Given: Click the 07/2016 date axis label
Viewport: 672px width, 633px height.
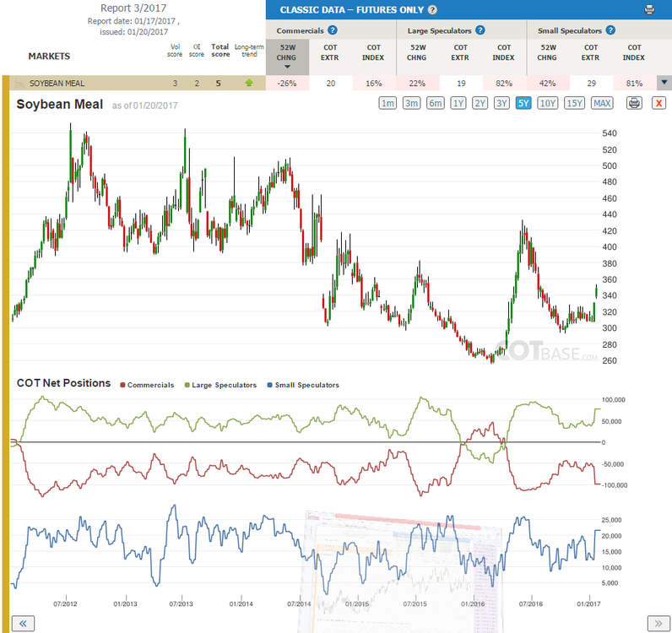Looking at the screenshot, I should (530, 603).
